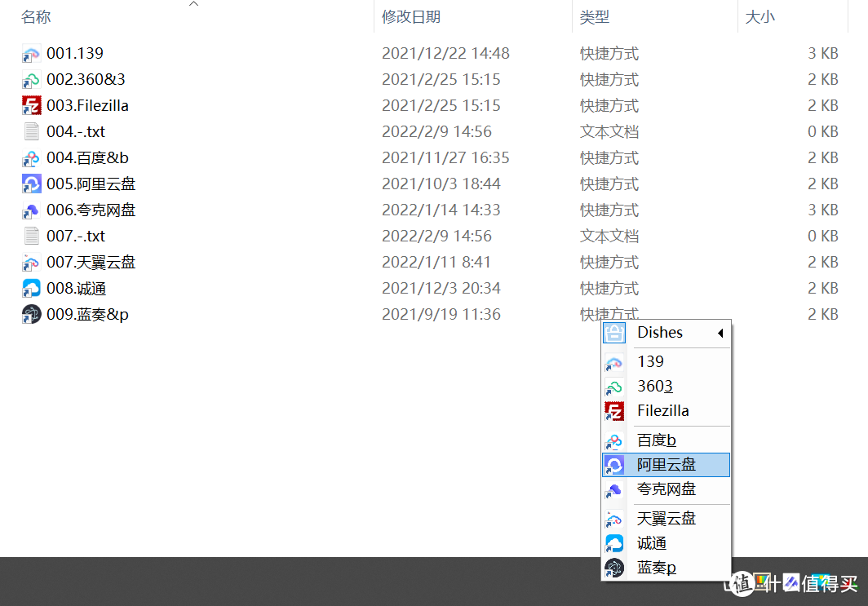868x606 pixels.
Task: Click date 2021/12/3 20:34
Action: (x=441, y=289)
